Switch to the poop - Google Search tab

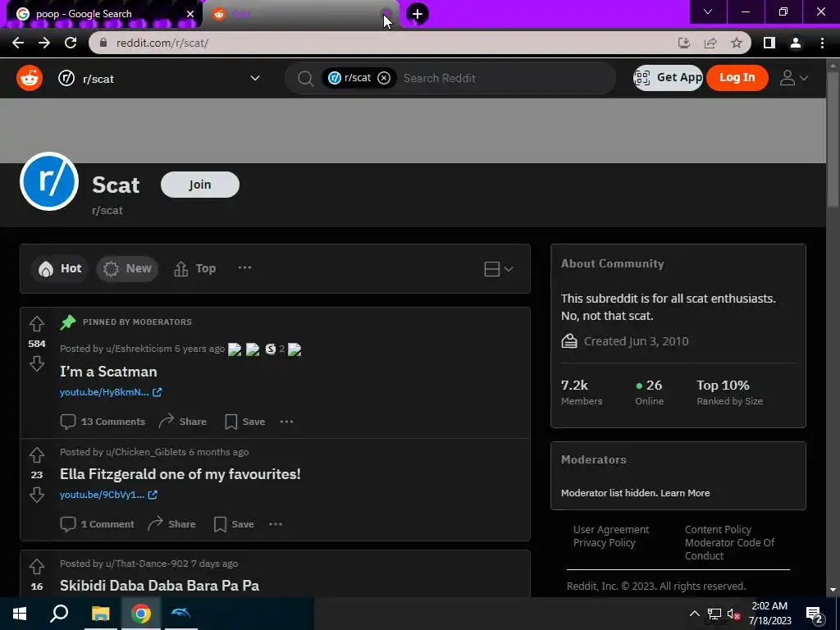pos(101,14)
